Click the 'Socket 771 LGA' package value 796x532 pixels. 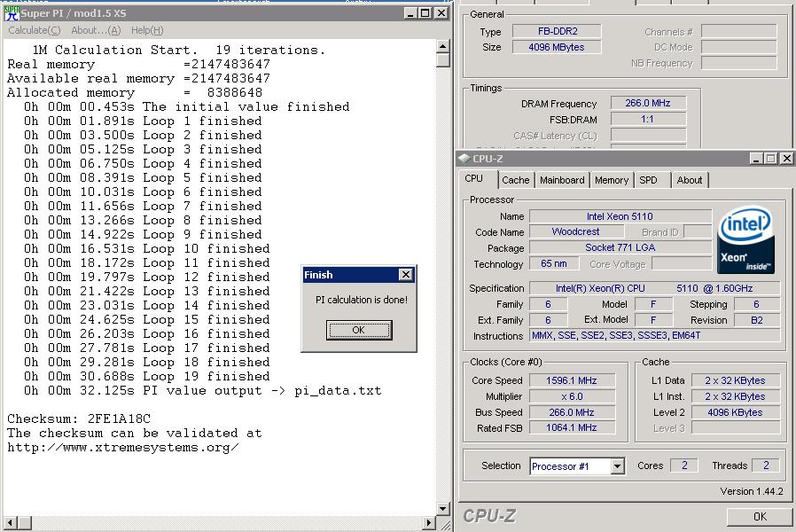(620, 247)
